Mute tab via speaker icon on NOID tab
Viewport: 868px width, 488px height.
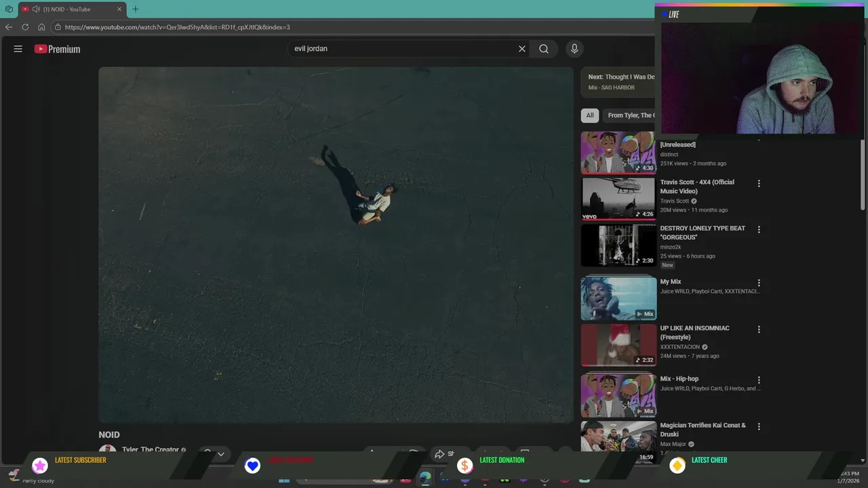click(35, 9)
